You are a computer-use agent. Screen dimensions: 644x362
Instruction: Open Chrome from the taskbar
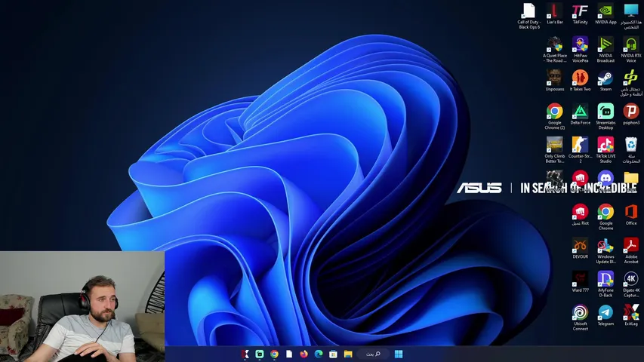(274, 354)
